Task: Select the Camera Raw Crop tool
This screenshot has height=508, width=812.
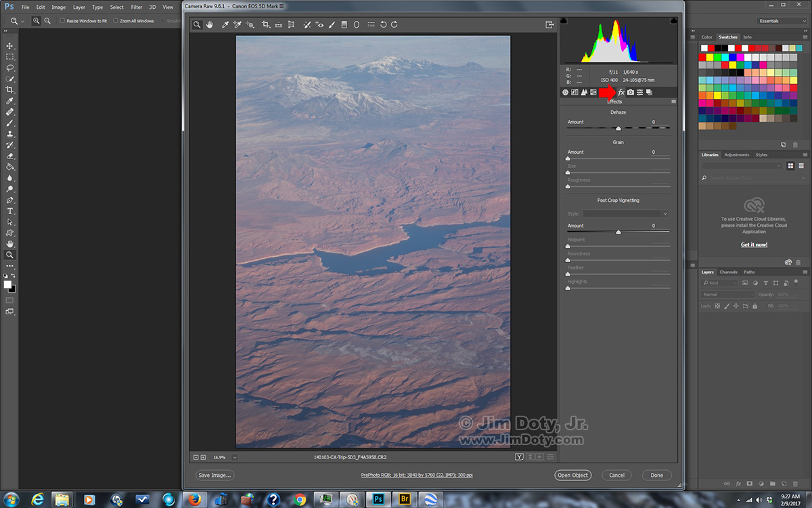Action: click(266, 24)
